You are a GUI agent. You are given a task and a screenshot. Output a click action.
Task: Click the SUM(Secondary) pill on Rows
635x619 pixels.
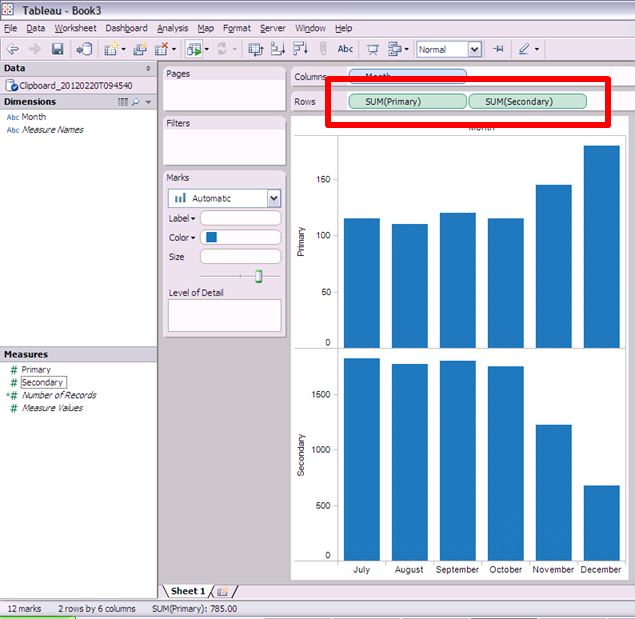527,101
